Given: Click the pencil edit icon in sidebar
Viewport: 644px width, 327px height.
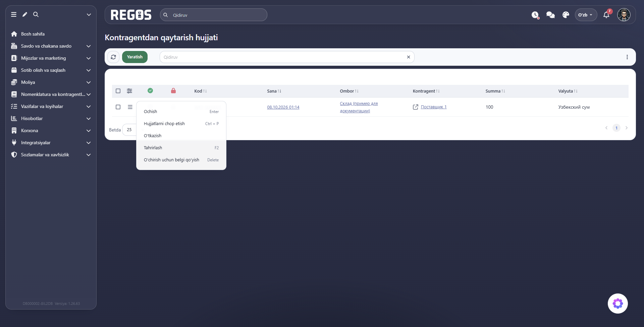Looking at the screenshot, I should [25, 14].
